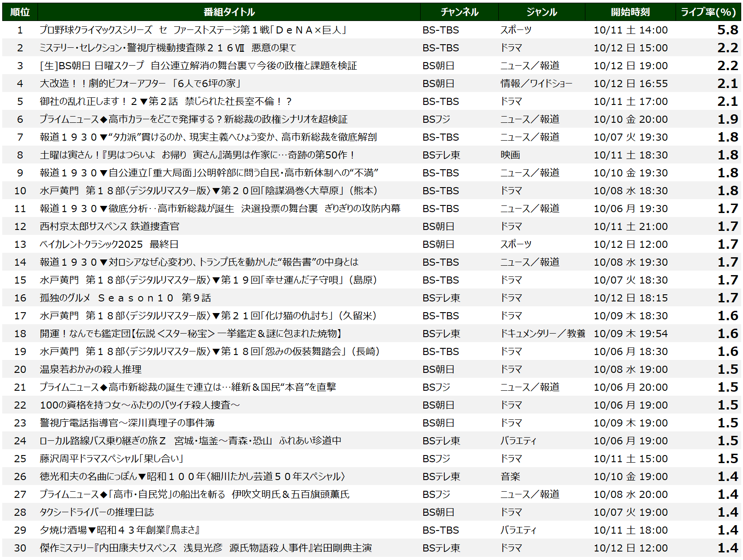Select the 大改造!!劇的ビフォーアフター title cell

pyautogui.click(x=140, y=84)
